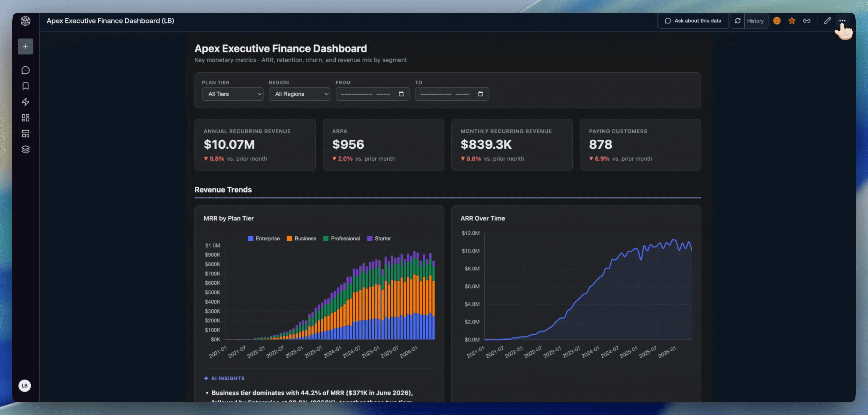Click the $12.0M axis label on ARR chart
This screenshot has width=868, height=415.
470,233
